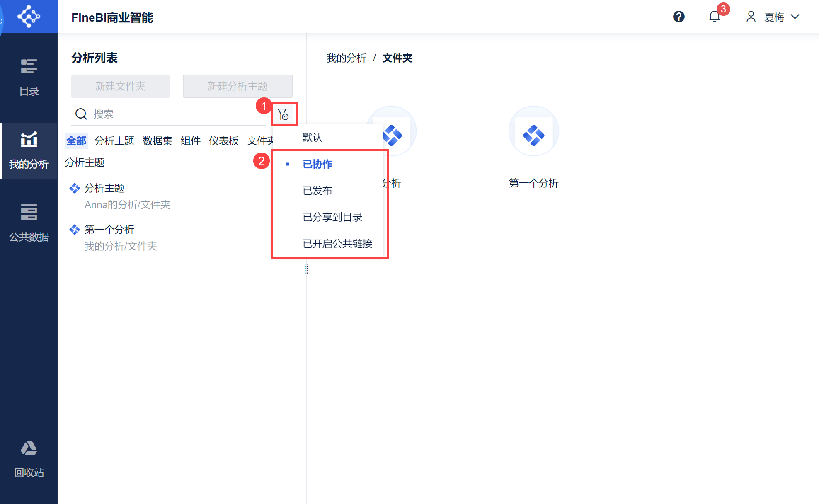
Task: Click the panel resize drag handle
Action: [x=306, y=269]
